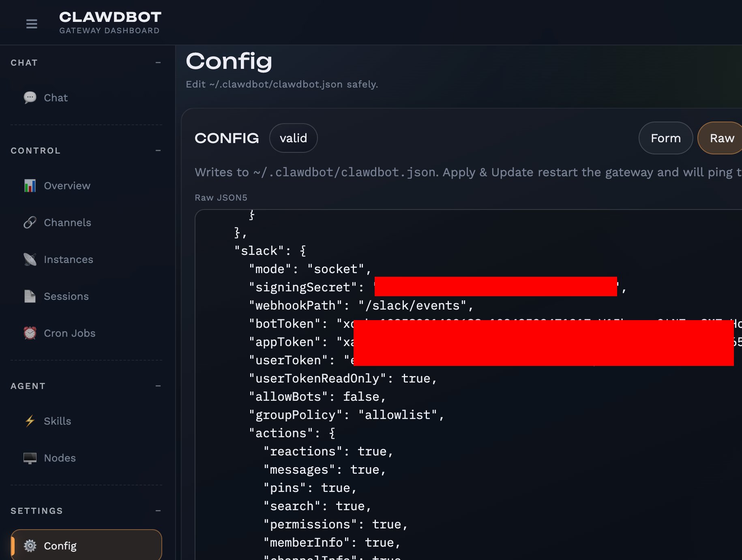Screen dimensions: 742x560
Task: Click the "appToken" key text
Action: click(x=285, y=342)
